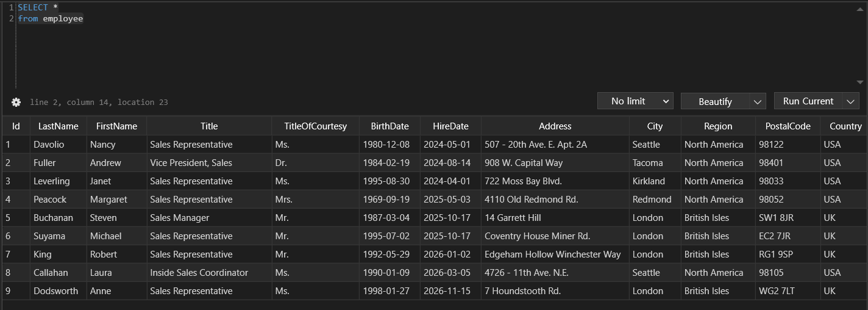
Task: Sort by the HireDate column header
Action: pyautogui.click(x=451, y=126)
